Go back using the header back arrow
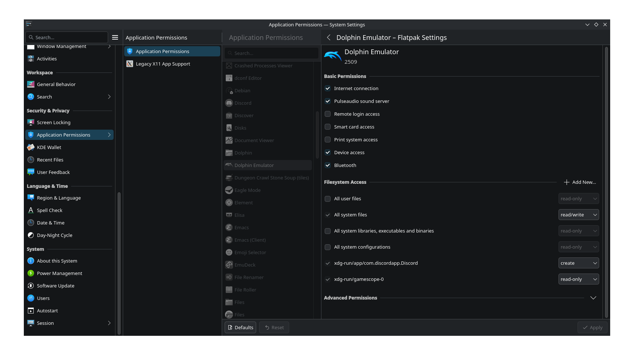 (329, 37)
